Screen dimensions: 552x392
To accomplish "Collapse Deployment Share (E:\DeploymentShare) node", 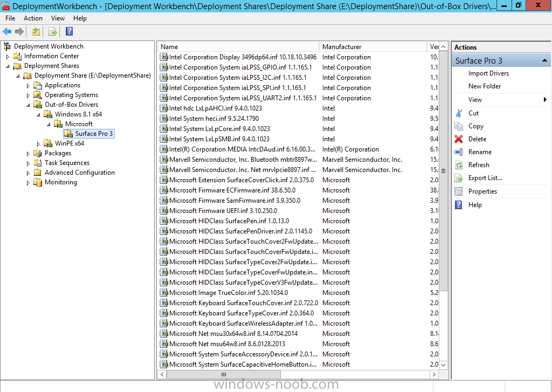I will [18, 75].
